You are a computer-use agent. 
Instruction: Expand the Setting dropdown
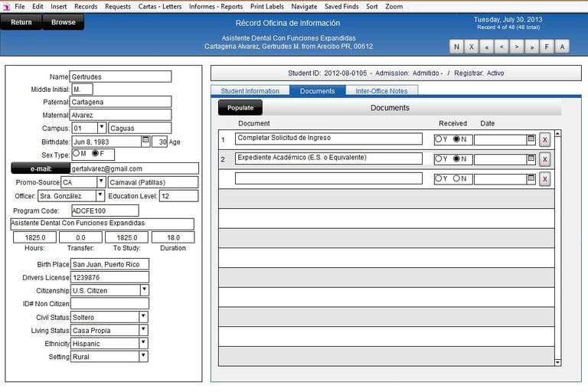click(144, 356)
